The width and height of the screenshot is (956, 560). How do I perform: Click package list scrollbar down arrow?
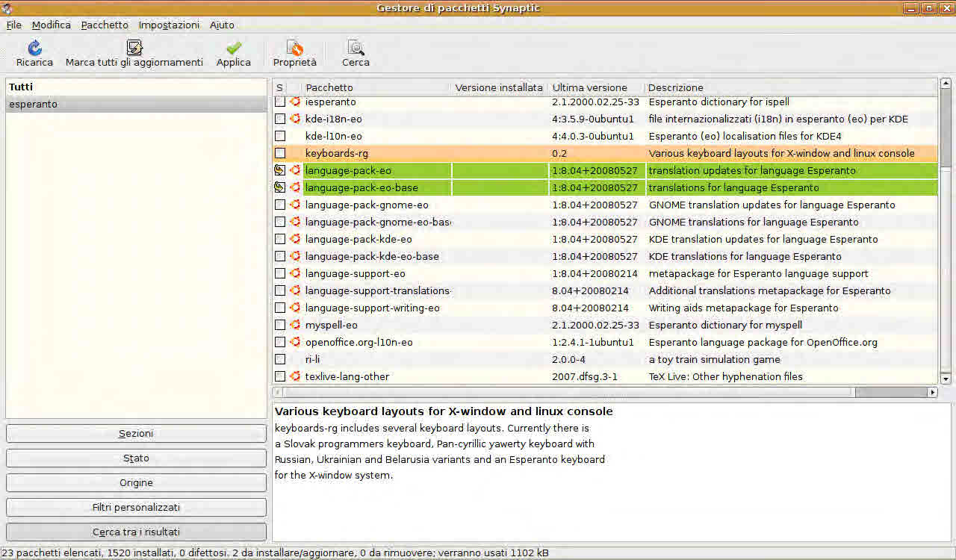pos(946,379)
